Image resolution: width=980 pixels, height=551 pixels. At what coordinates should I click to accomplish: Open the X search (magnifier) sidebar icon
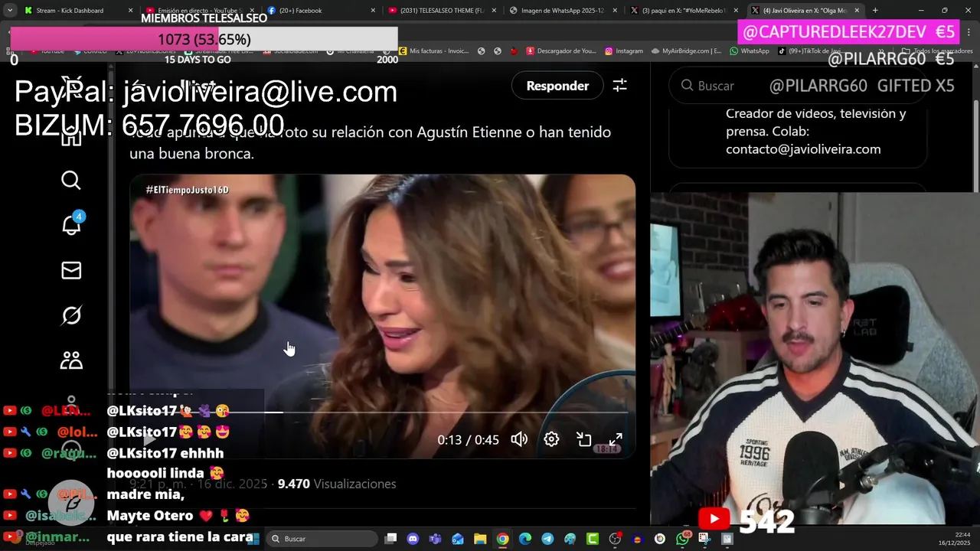click(70, 181)
